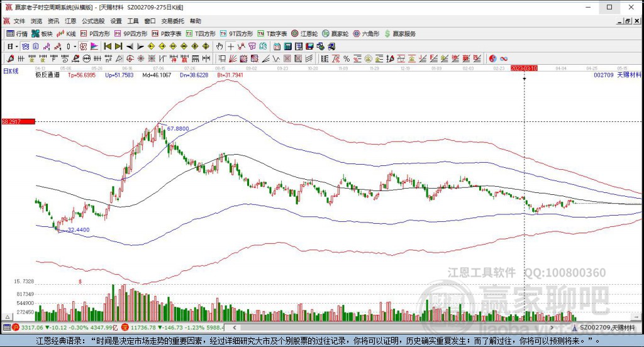Open the calculator icon

288,47
